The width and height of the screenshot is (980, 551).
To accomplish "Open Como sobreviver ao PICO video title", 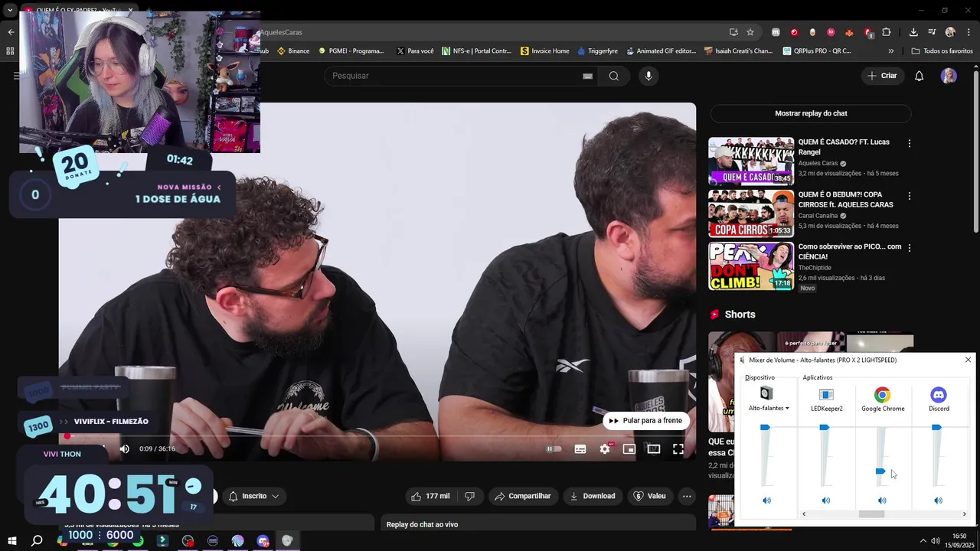I will click(850, 252).
